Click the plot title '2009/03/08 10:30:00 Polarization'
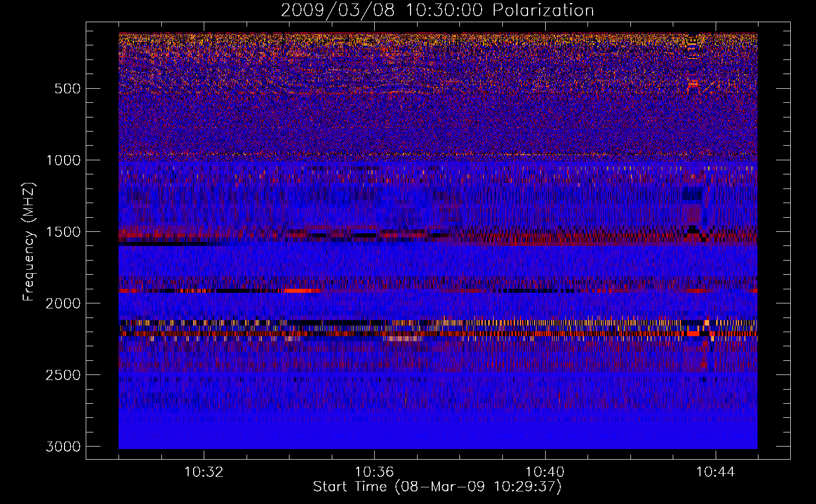The height and width of the screenshot is (504, 816). click(x=437, y=10)
